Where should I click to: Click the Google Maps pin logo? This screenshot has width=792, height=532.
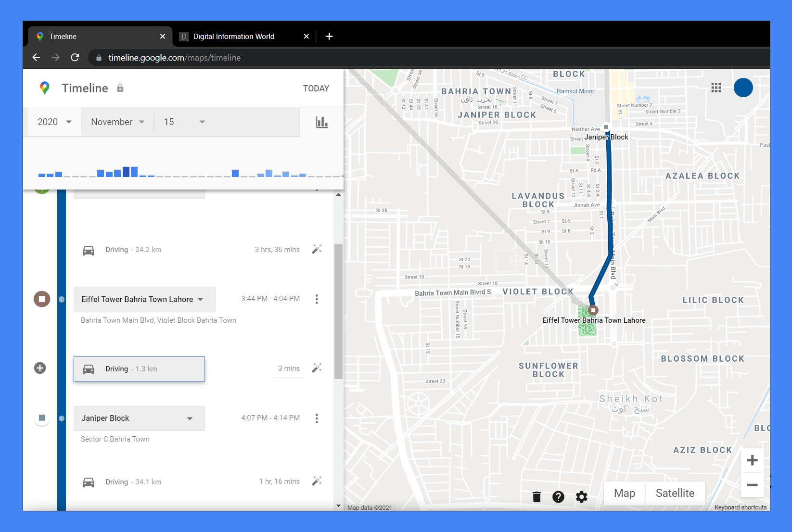point(45,88)
